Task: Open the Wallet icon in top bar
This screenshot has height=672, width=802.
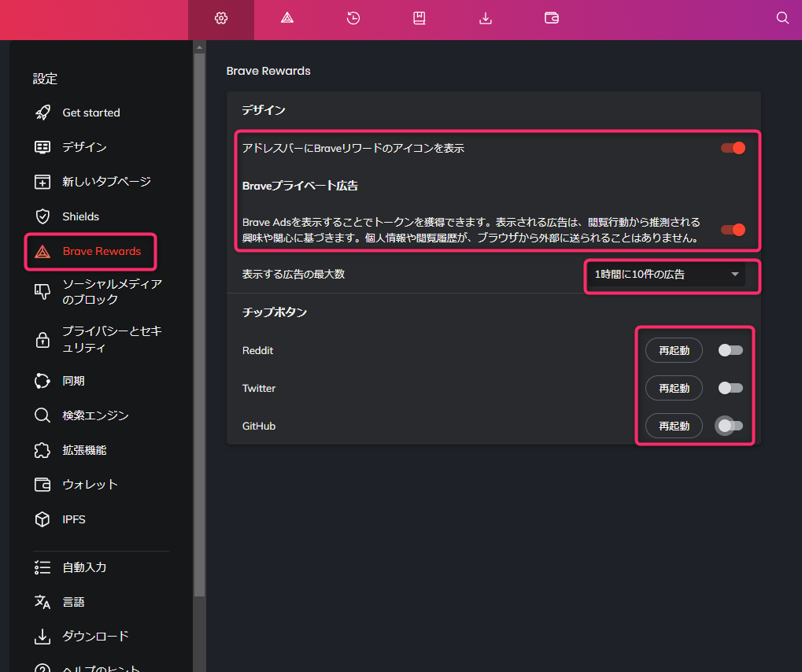Action: coord(552,19)
